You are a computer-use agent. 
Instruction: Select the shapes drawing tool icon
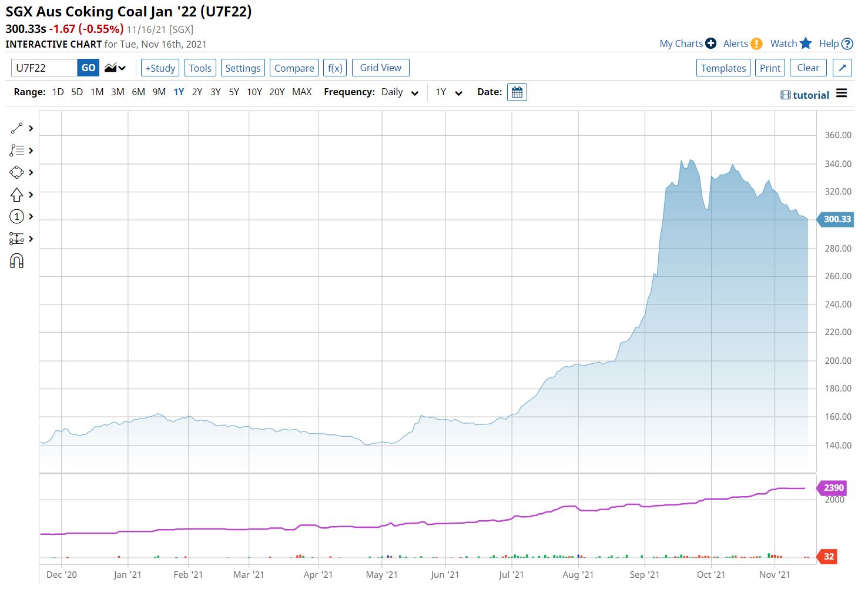pyautogui.click(x=16, y=172)
